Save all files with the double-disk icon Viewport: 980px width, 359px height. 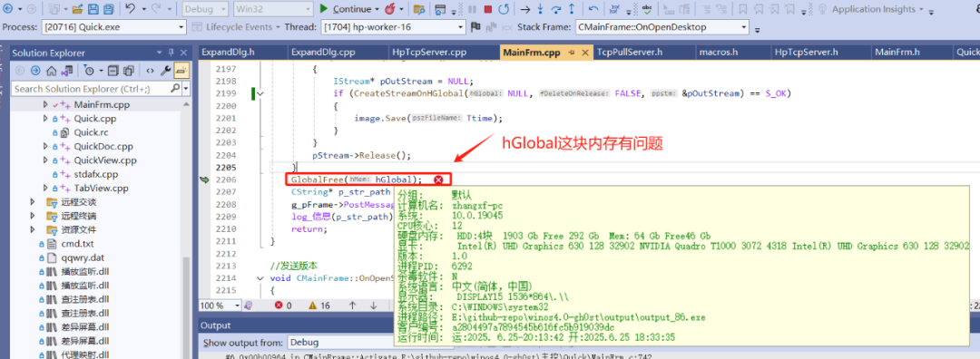click(x=108, y=9)
